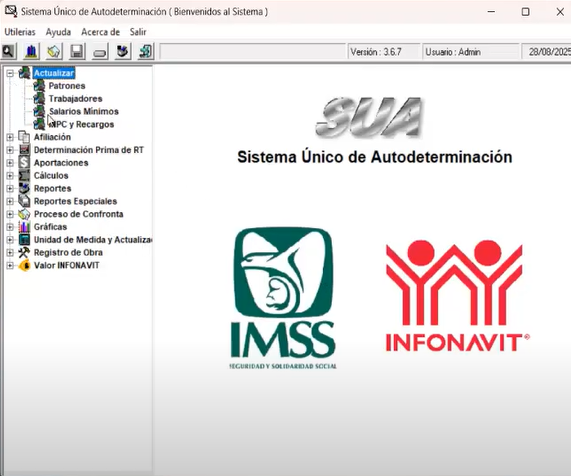Click the Reportes Especiales icon

click(24, 201)
